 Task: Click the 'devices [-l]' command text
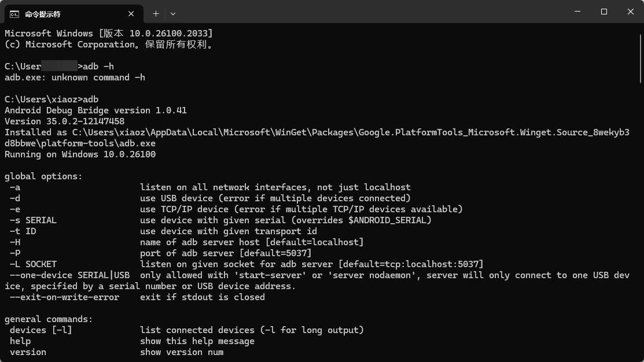(x=41, y=330)
